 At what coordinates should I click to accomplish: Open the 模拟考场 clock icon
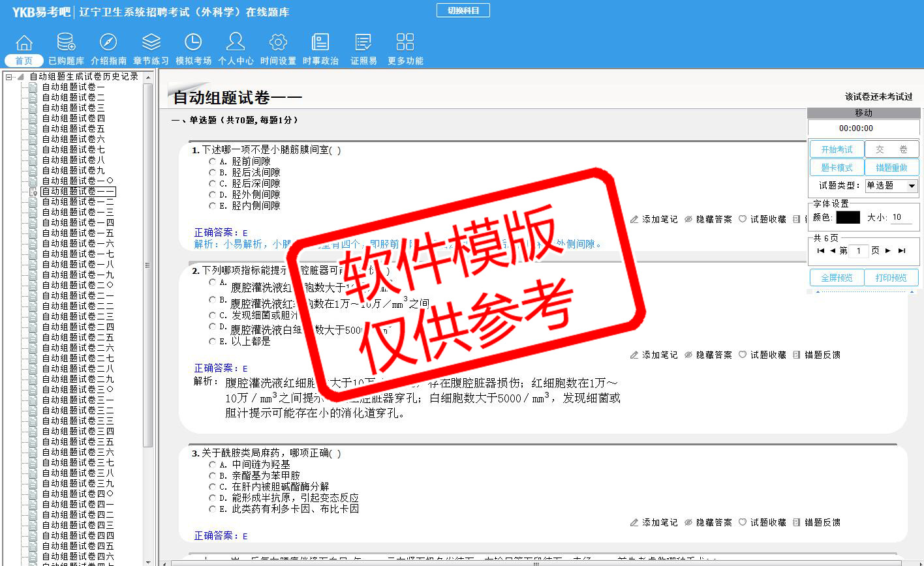click(x=193, y=43)
